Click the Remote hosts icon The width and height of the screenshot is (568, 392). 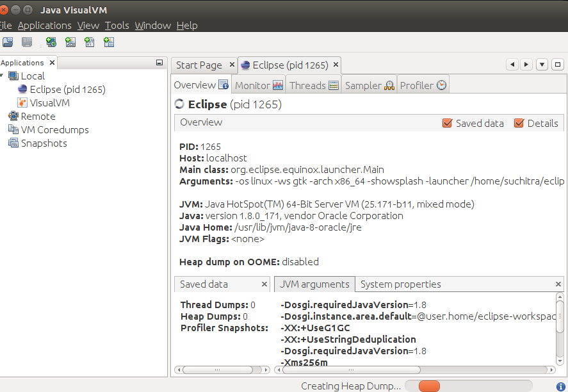tap(13, 116)
